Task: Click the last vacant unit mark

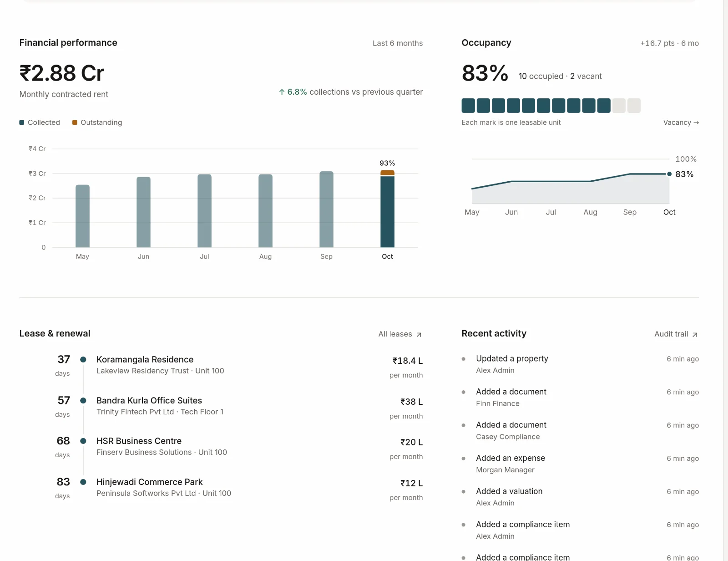Action: click(x=634, y=106)
